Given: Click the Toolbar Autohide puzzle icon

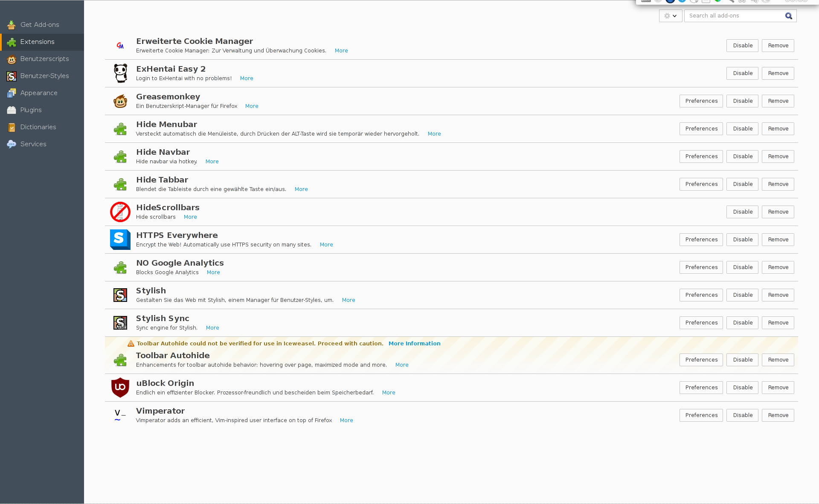Looking at the screenshot, I should pyautogui.click(x=120, y=360).
